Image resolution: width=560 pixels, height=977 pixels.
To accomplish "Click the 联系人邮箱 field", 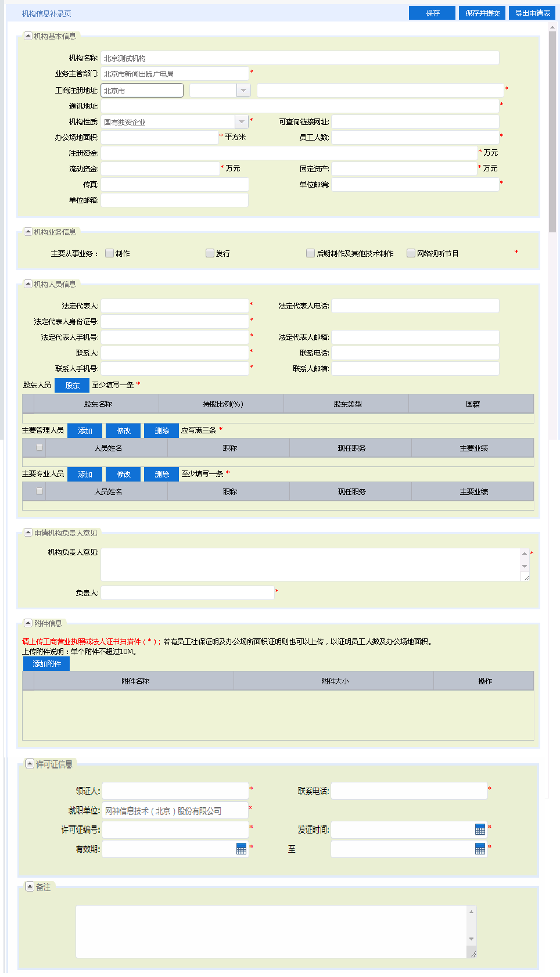I will coord(415,368).
